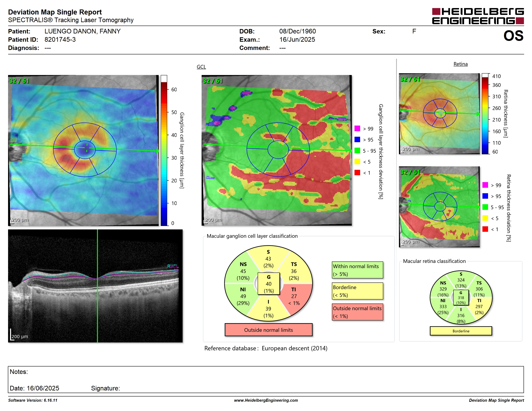Click the magenta > 99 swatch in Retina deviation legend
532x411 pixels.
pyautogui.click(x=485, y=185)
